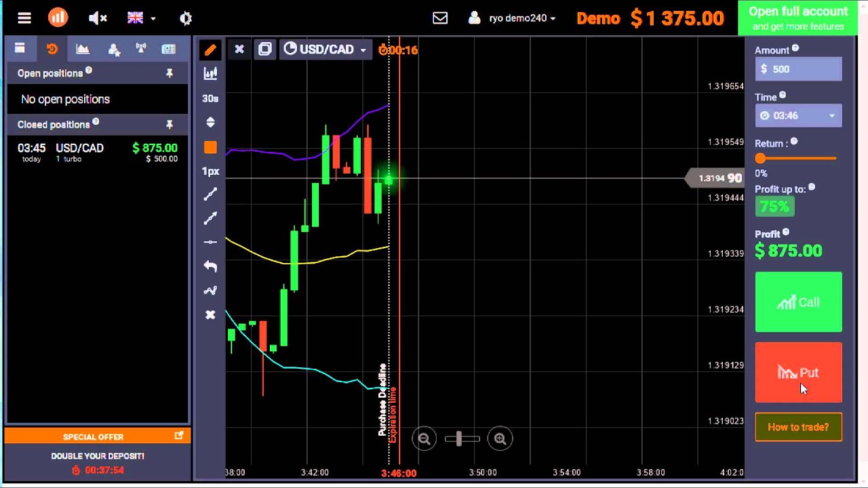Show help next to Time label
This screenshot has height=488, width=868.
783,96
